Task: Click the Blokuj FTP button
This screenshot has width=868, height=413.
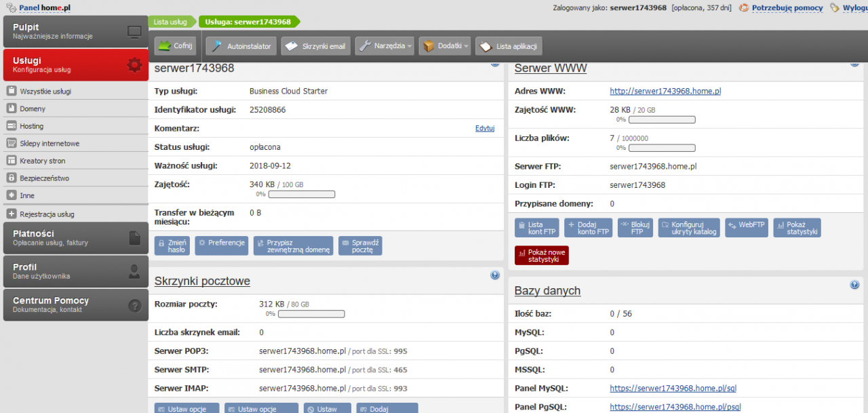Action: coord(635,228)
